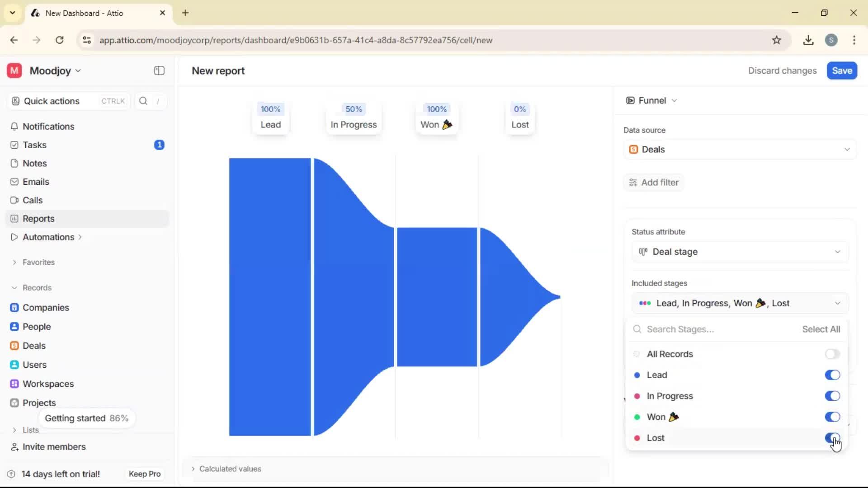This screenshot has width=868, height=488.
Task: Open the Quick actions search icon
Action: click(143, 101)
